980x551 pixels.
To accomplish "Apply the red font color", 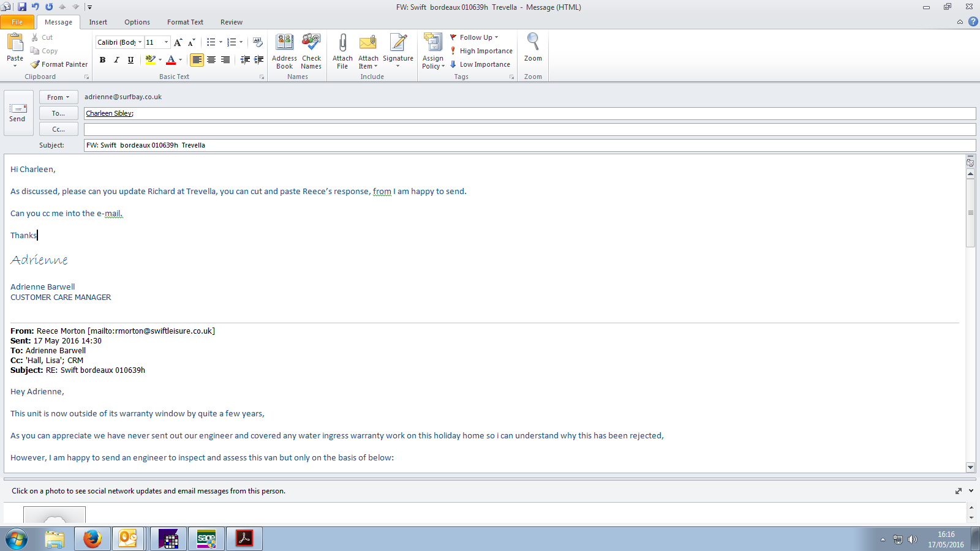I will 171,59.
